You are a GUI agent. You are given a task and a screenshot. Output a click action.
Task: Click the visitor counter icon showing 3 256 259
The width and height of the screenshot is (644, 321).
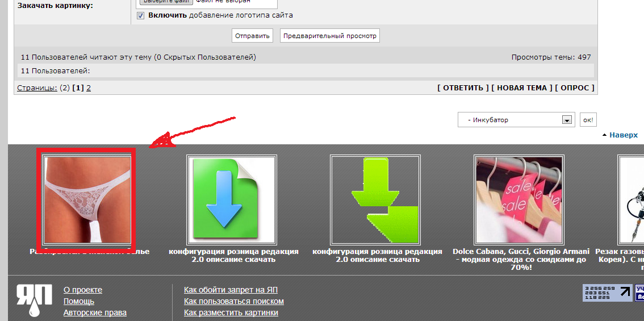coord(608,293)
